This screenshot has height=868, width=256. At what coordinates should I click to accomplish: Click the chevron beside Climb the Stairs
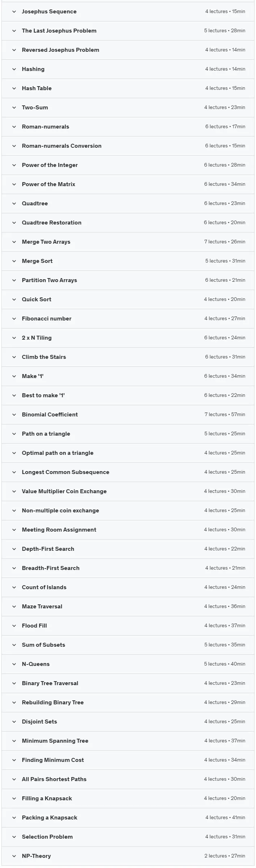click(14, 357)
